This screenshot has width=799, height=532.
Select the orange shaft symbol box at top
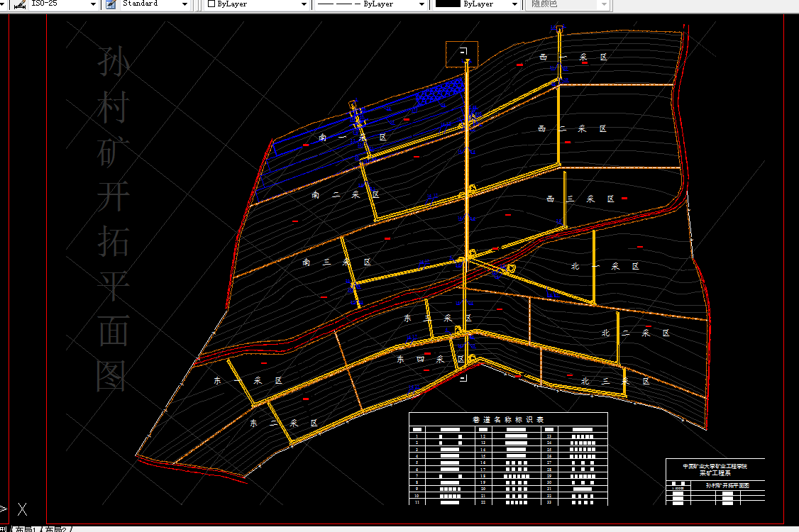click(x=462, y=54)
